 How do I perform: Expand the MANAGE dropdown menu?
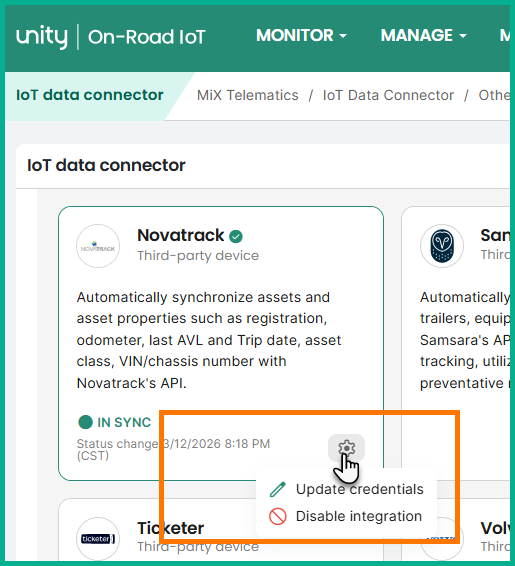point(424,35)
